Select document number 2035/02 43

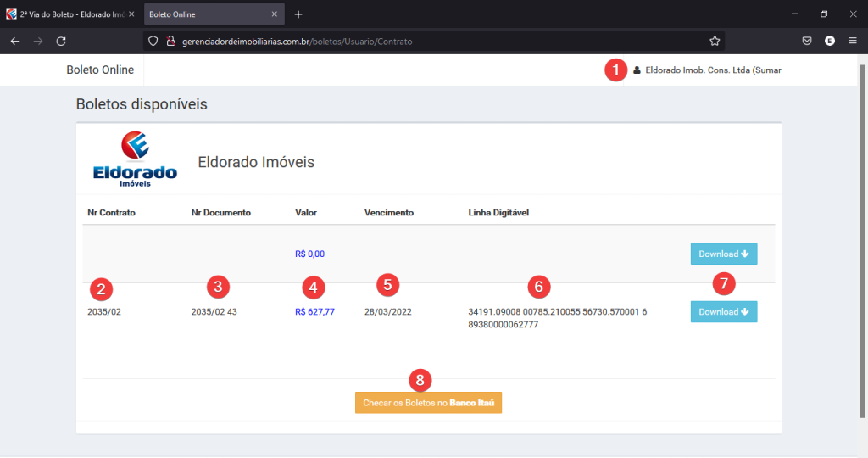[214, 312]
